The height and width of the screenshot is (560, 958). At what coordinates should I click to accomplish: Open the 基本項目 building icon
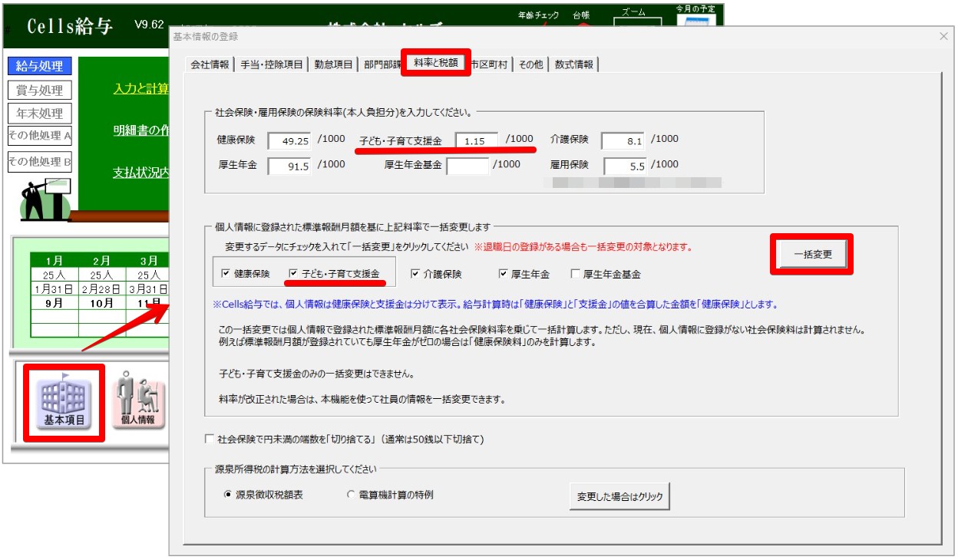point(64,403)
